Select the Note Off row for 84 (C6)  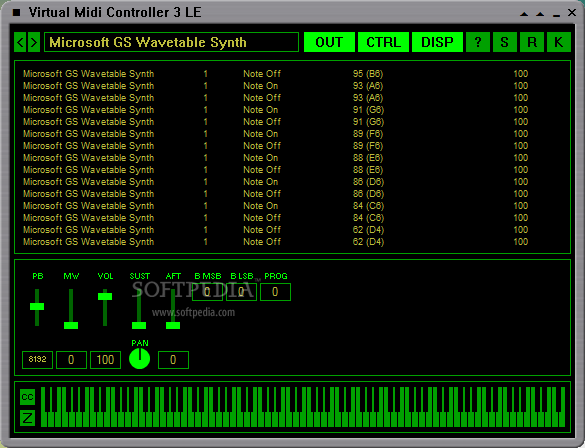[x=275, y=218]
